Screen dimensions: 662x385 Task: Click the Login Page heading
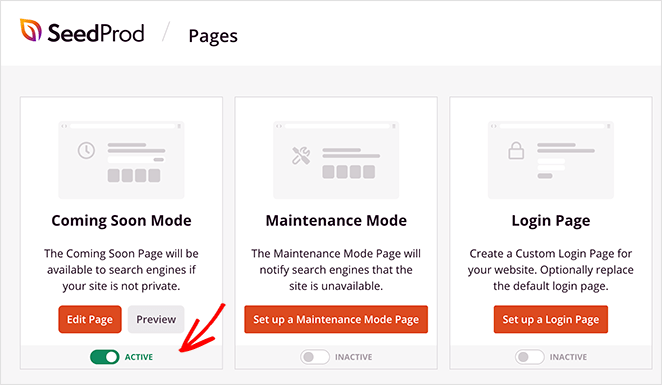click(x=551, y=221)
